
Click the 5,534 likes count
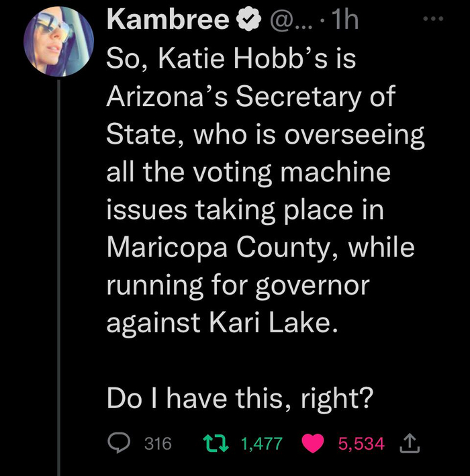(x=361, y=443)
